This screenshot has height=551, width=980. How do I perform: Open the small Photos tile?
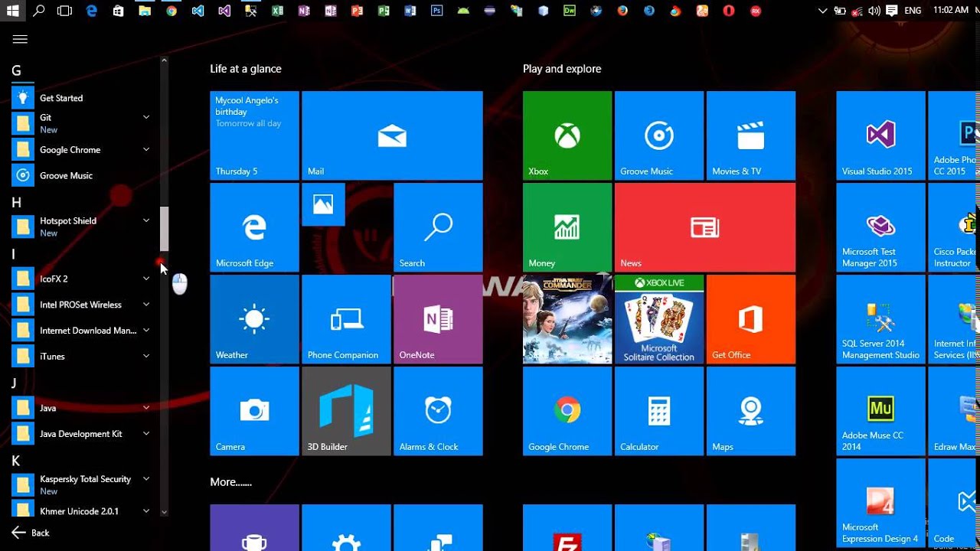[x=323, y=204]
